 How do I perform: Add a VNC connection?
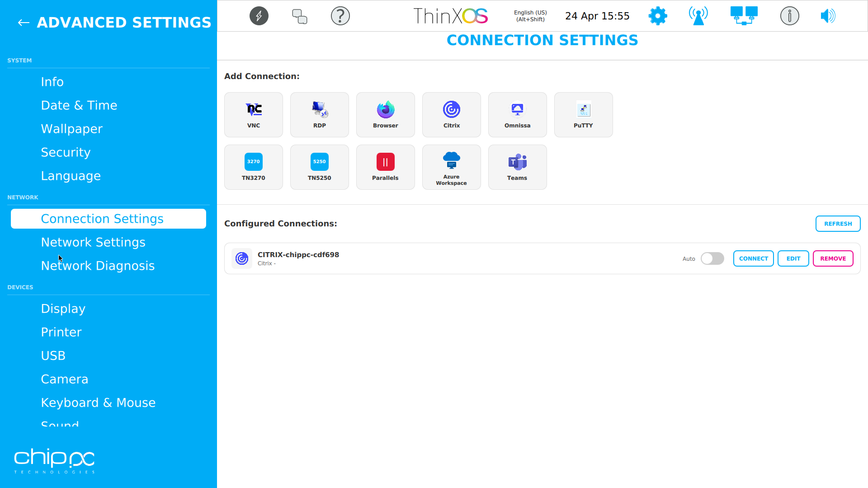(253, 114)
